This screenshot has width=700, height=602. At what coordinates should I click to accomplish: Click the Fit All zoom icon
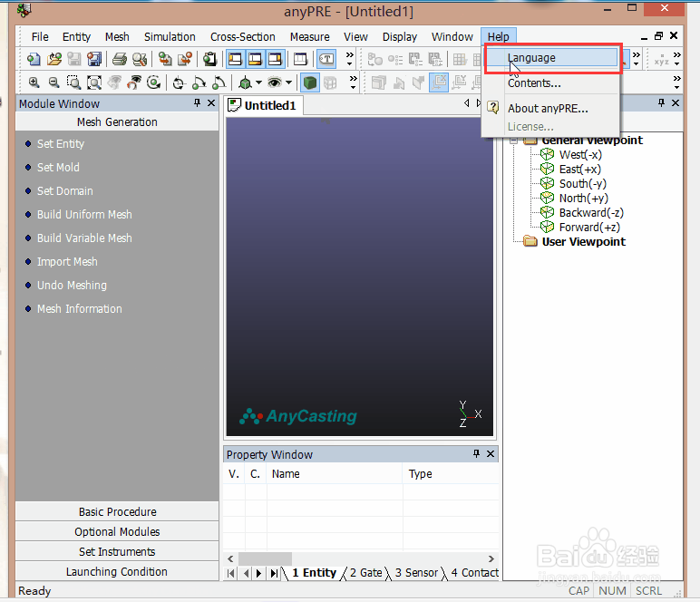click(94, 83)
